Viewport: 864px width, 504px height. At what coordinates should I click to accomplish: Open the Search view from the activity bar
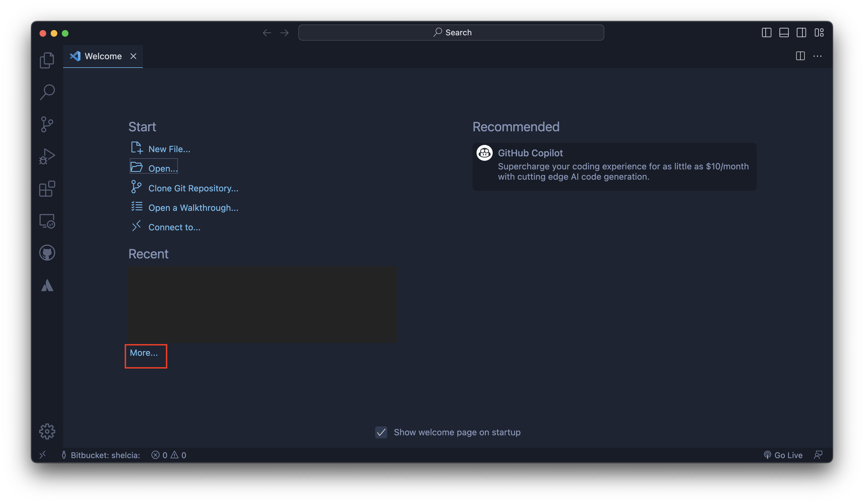click(x=47, y=92)
